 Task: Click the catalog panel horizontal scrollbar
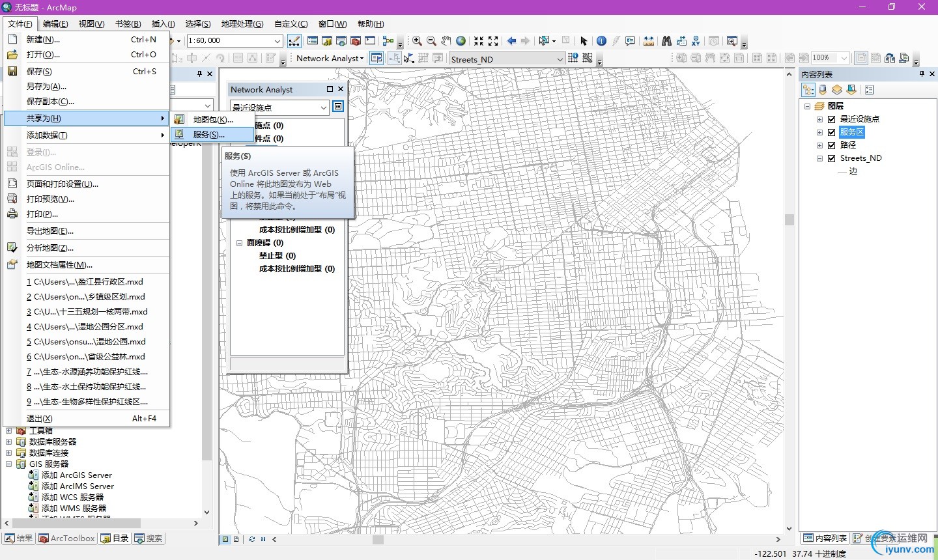point(76,523)
